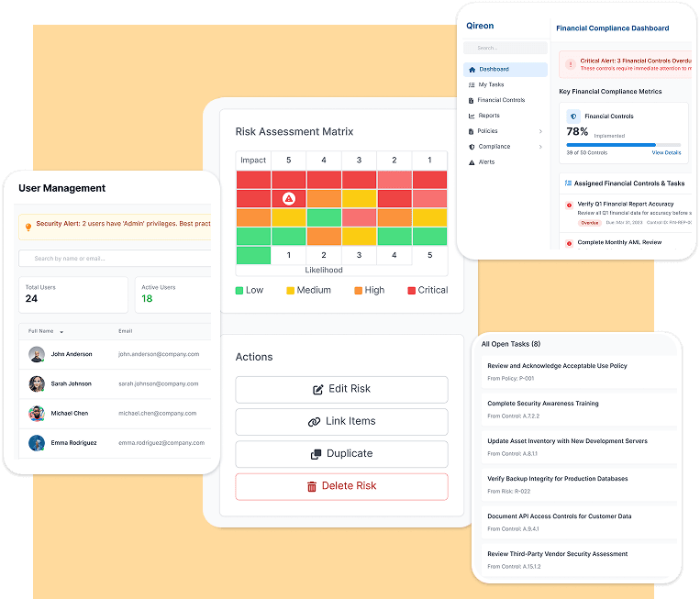The height and width of the screenshot is (599, 700).
Task: Click the My Tasks list icon
Action: tap(472, 84)
